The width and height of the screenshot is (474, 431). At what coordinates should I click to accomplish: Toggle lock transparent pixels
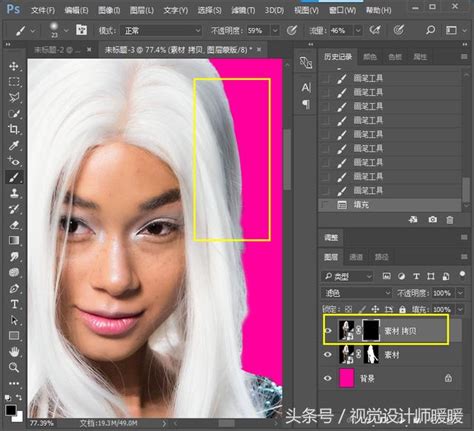coord(348,309)
